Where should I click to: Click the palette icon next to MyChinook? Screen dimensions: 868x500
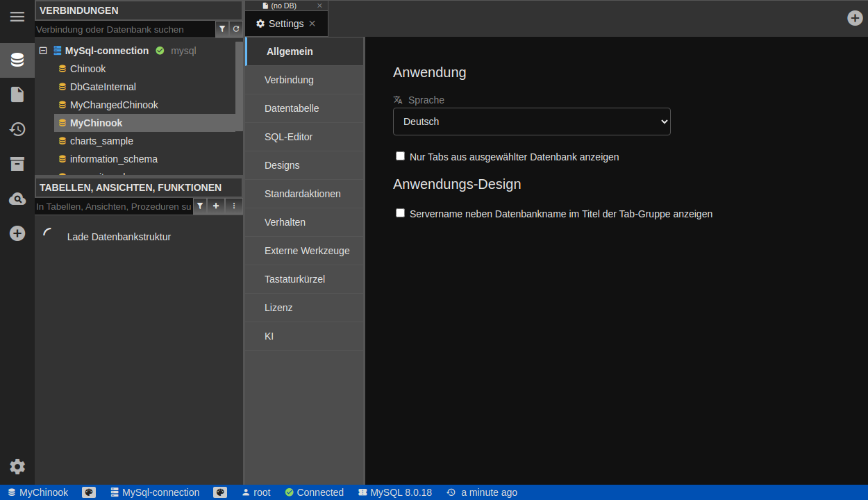[89, 492]
